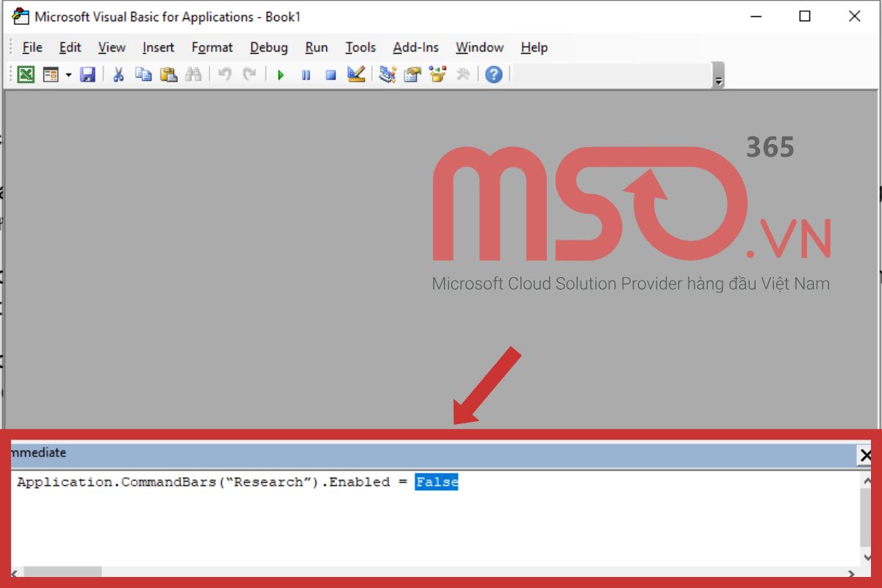882x588 pixels.
Task: Open the Run menu
Action: 317,47
